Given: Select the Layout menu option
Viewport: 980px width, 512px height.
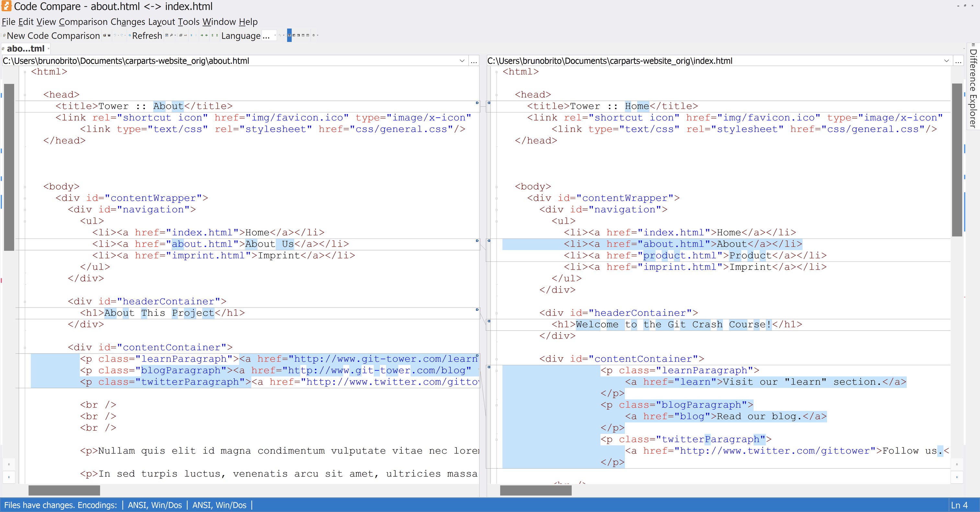Looking at the screenshot, I should [x=161, y=21].
